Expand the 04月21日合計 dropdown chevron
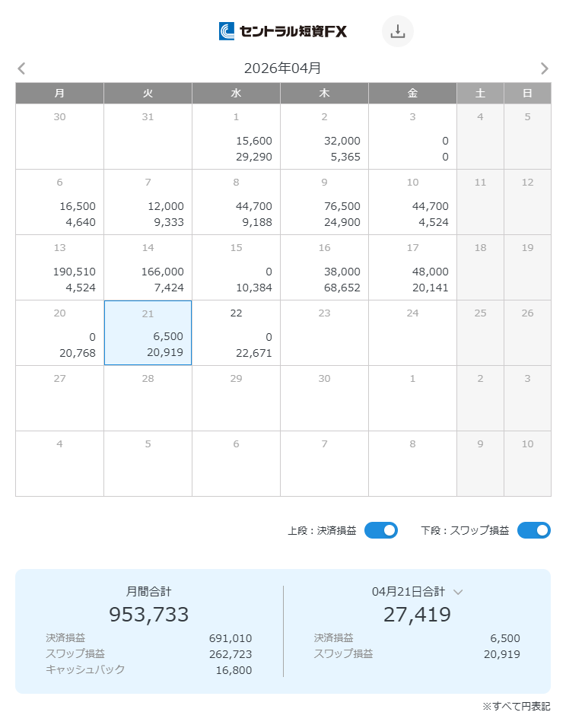This screenshot has width=566, height=728. pos(458,592)
